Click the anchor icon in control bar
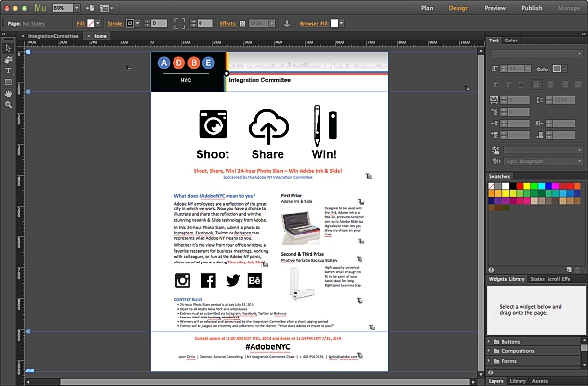588x386 pixels. (x=287, y=23)
